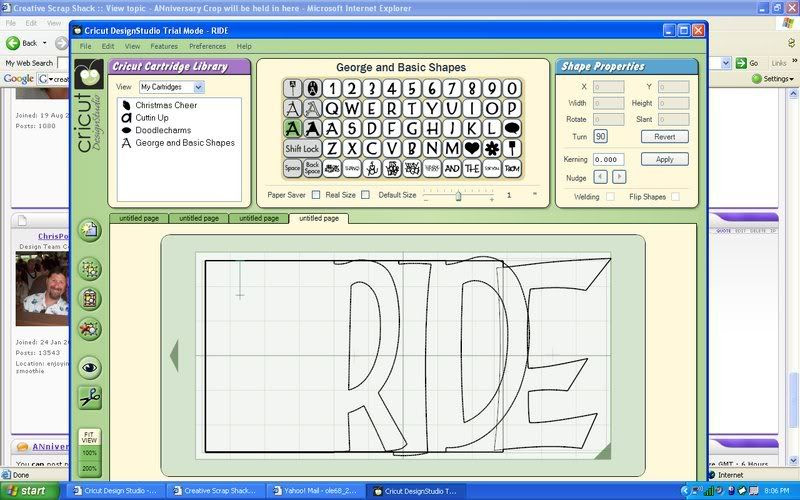Image resolution: width=800 pixels, height=500 pixels.
Task: Click the plus end of size slider
Action: pos(492,199)
